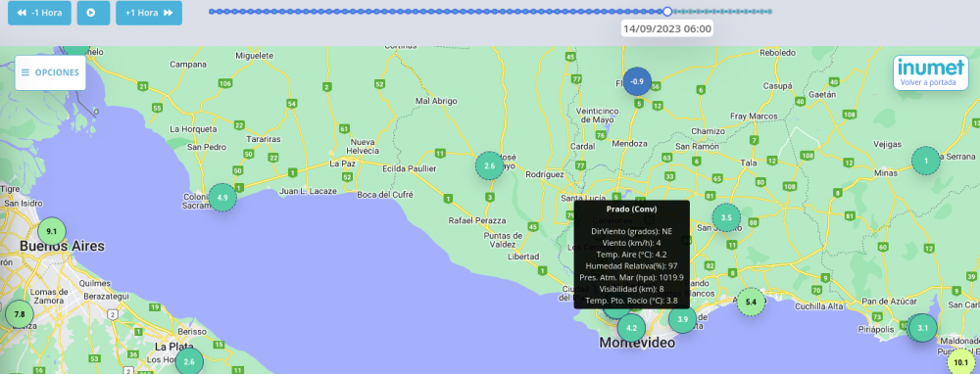Viewport: 980px width, 374px height.
Task: Select the 2.6 station marker near La Plata
Action: tap(189, 362)
